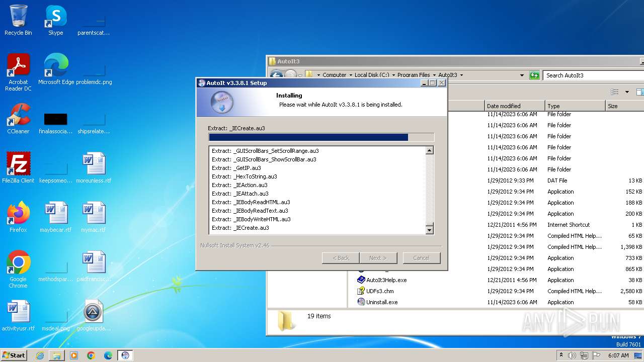The image size is (644, 362).
Task: Click the < Back button in Setup
Action: (x=341, y=258)
